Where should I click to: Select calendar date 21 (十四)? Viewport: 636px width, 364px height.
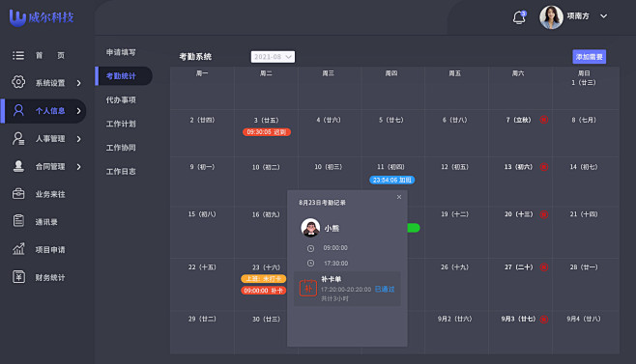(x=584, y=214)
